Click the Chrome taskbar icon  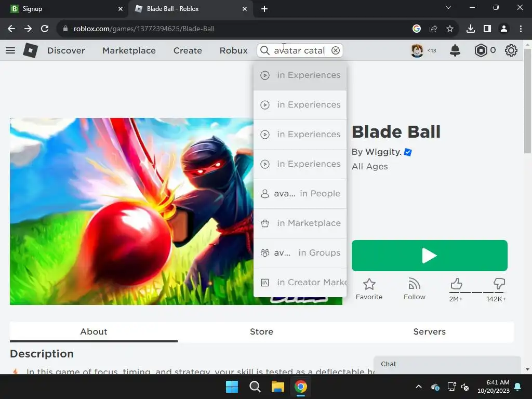[x=301, y=387]
